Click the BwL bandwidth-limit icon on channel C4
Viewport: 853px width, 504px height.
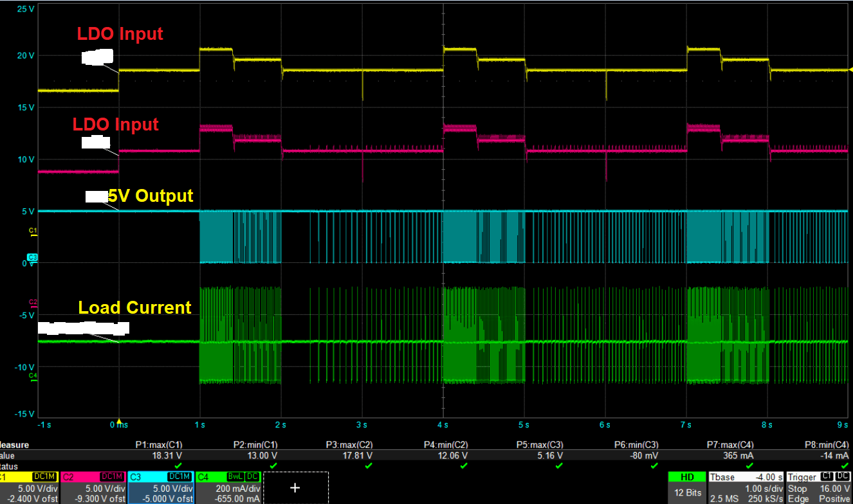tap(235, 476)
